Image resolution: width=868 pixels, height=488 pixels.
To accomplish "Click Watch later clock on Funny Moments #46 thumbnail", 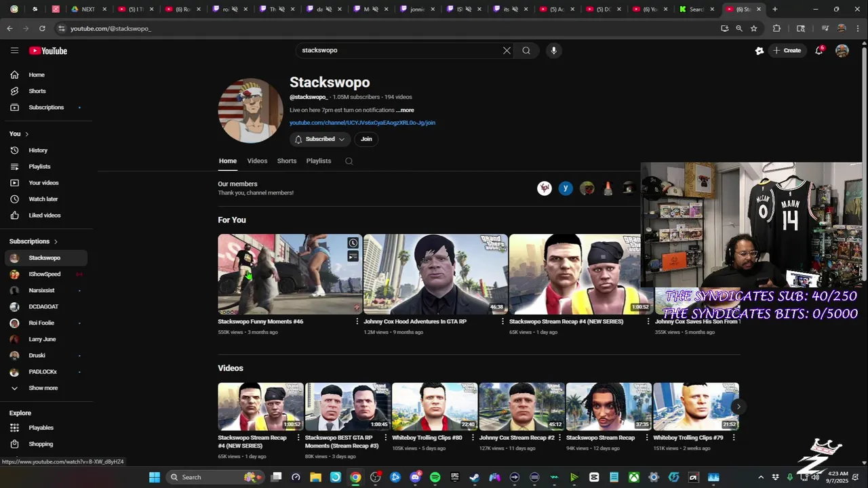I will 353,243.
